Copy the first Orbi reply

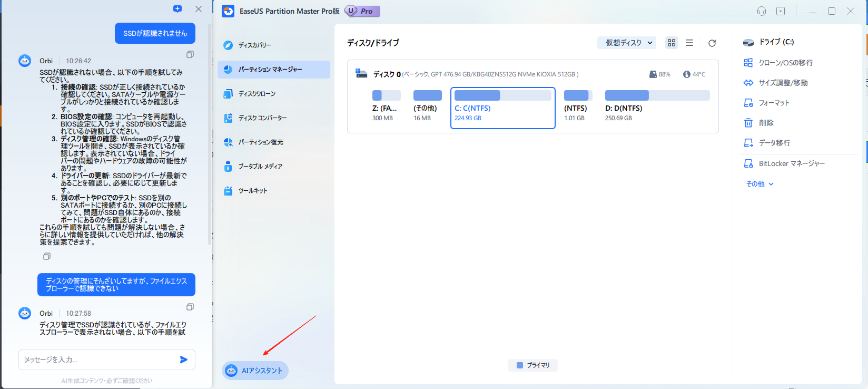pos(190,54)
